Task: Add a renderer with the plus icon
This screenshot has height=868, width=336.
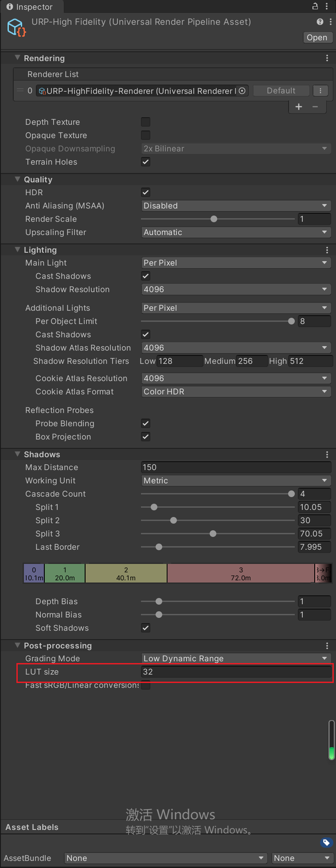Action: tap(299, 106)
